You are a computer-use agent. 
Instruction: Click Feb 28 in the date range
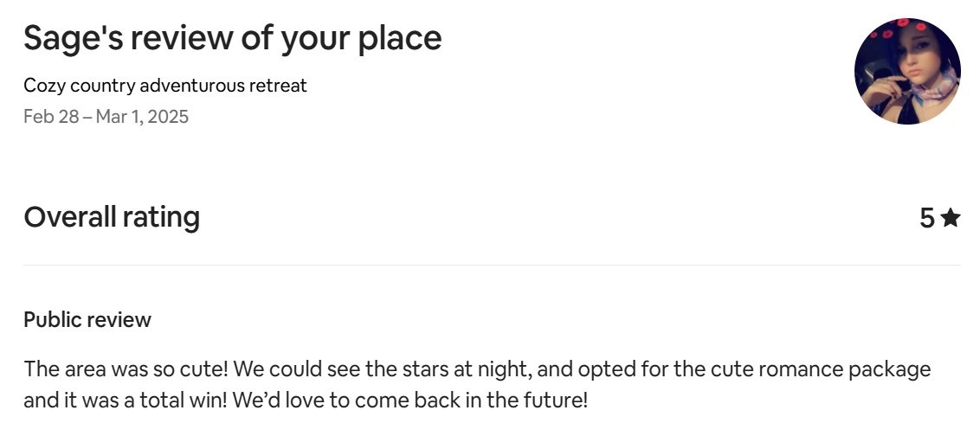(51, 116)
